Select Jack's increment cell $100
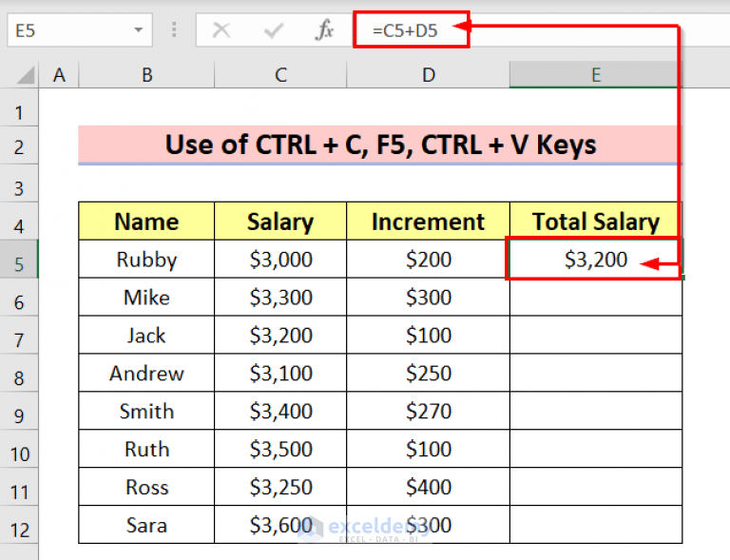 point(429,336)
